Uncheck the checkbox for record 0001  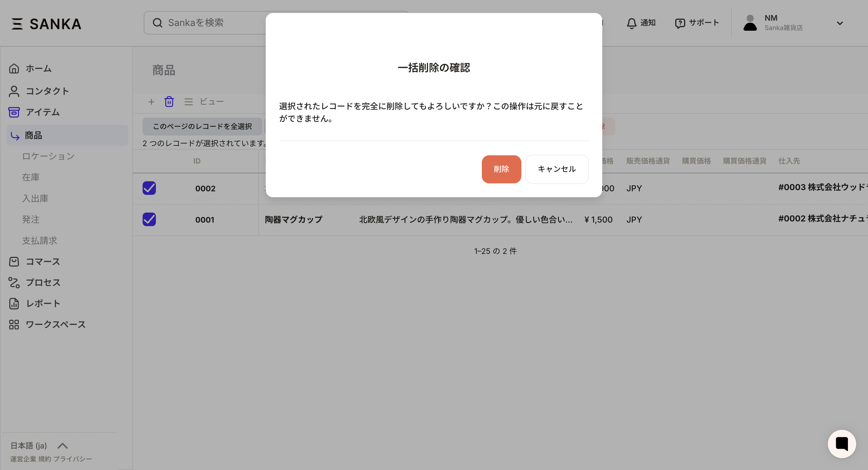point(149,219)
